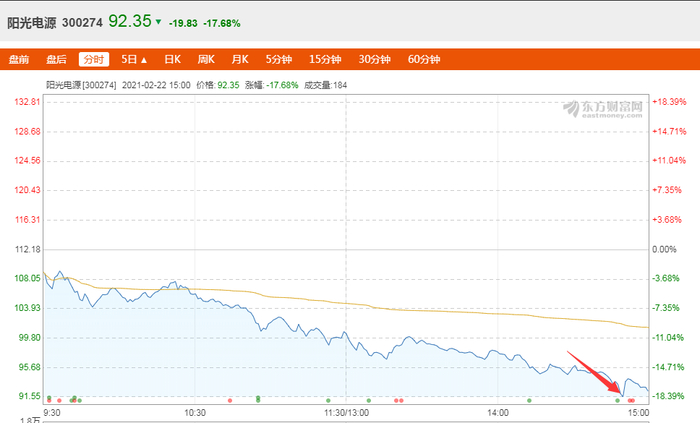Click the stock name 阳光电源 in header

pos(32,23)
